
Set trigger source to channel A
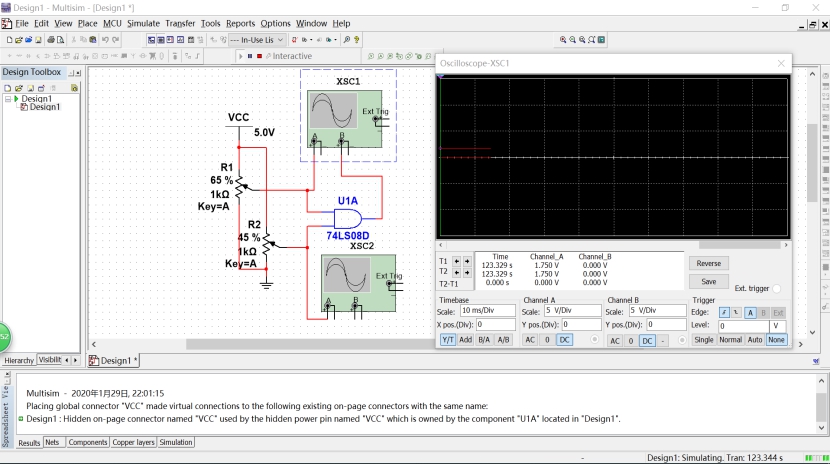[750, 312]
